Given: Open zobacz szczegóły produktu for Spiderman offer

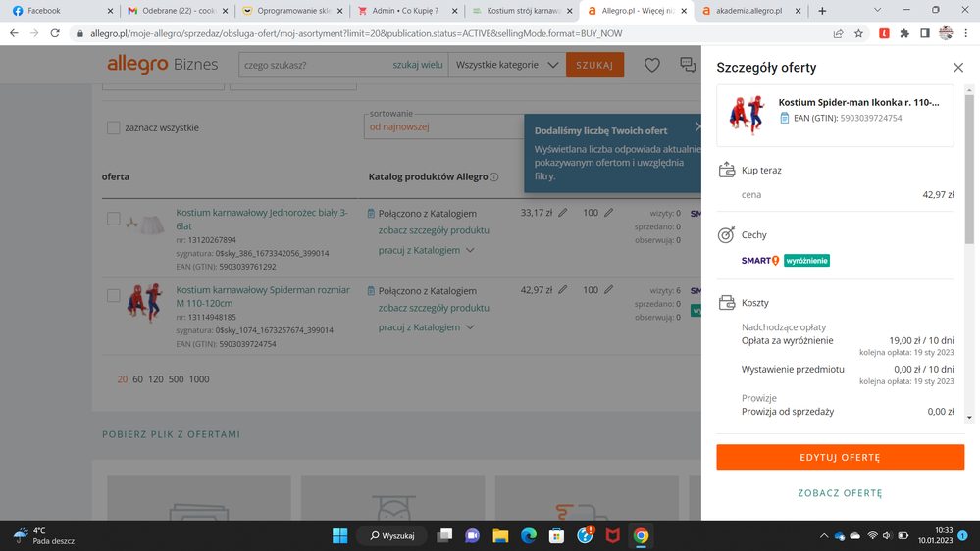Looking at the screenshot, I should coord(434,308).
